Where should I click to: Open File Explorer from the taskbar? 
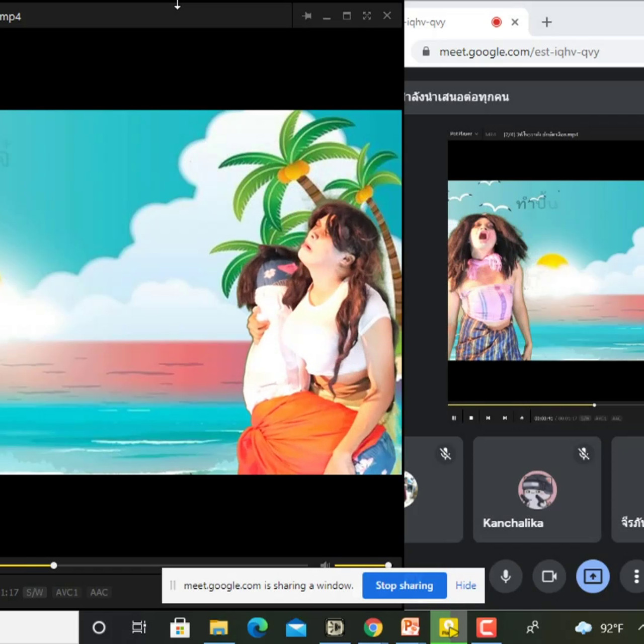(x=219, y=627)
